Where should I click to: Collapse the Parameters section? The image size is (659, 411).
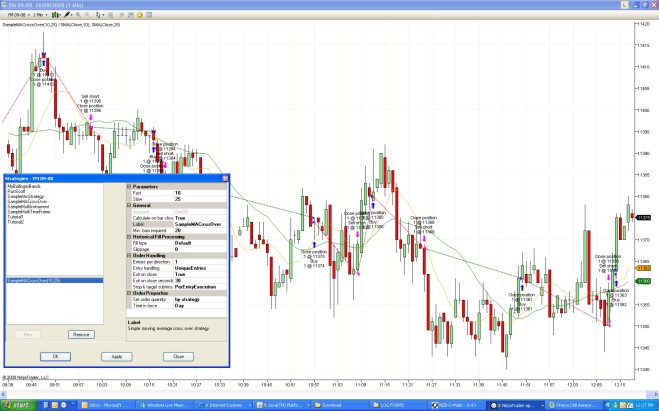click(129, 186)
